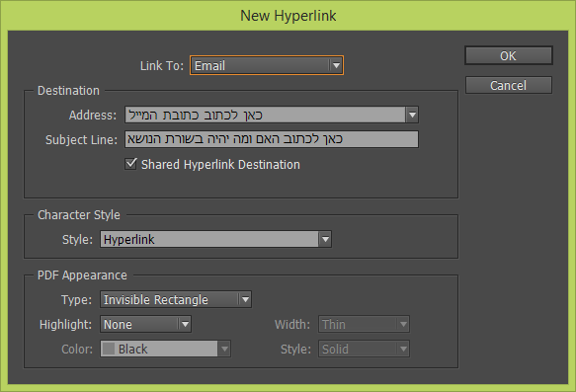Open the border Style dropdown showing Solid
The image size is (576, 392).
(x=364, y=349)
